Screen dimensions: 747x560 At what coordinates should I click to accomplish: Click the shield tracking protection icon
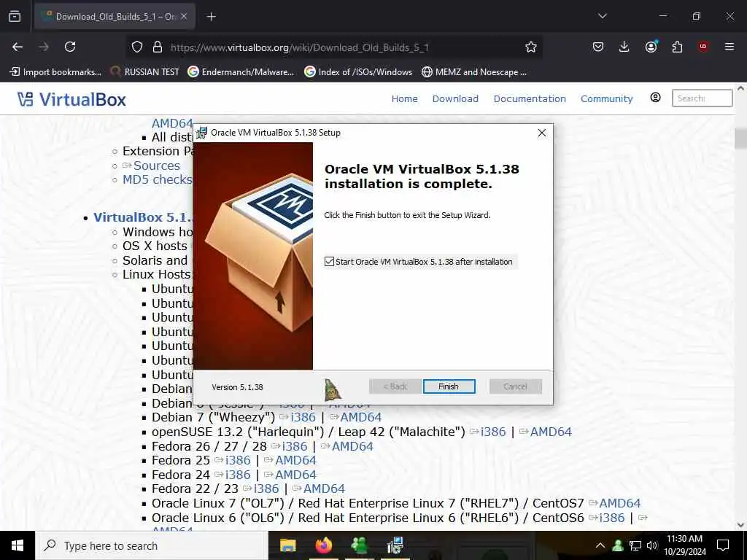(x=137, y=47)
